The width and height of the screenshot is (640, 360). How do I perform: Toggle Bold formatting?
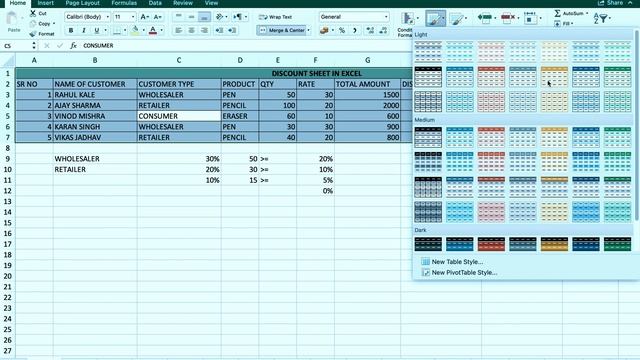click(71, 30)
